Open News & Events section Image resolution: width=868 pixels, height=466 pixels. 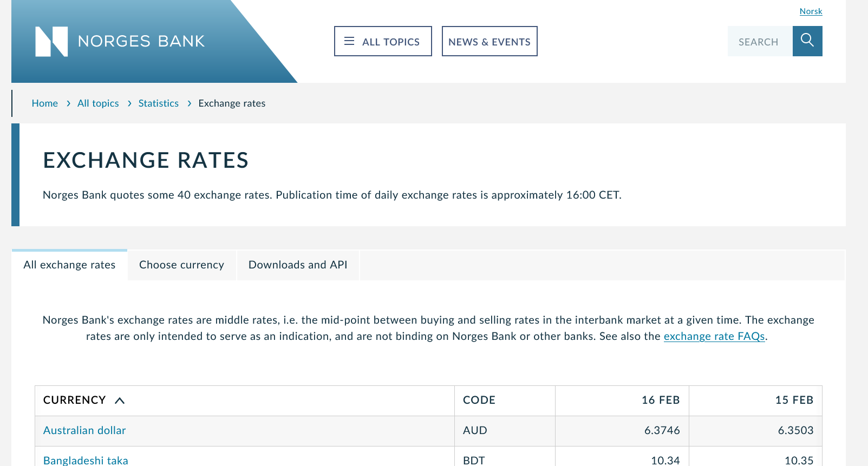click(x=489, y=42)
